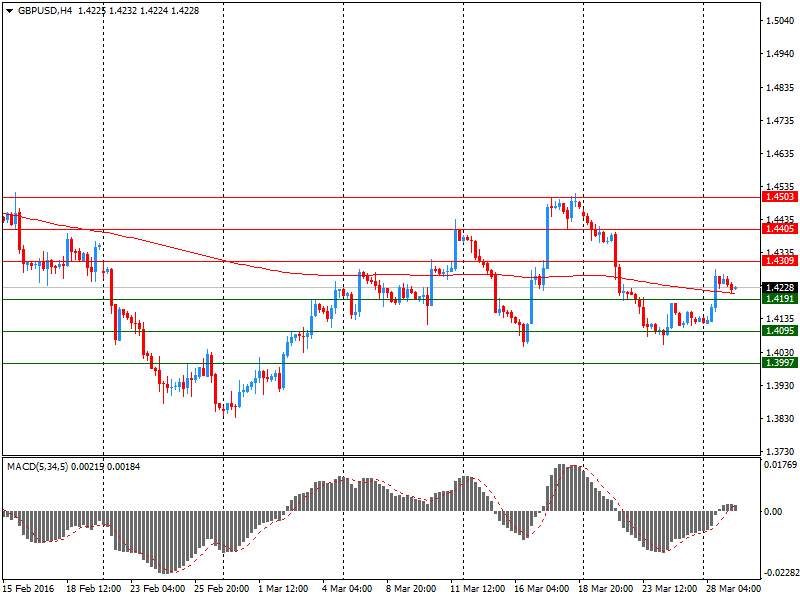The height and width of the screenshot is (600, 800).
Task: Select the 11 Mar 12:00 time axis label
Action: coord(478,589)
